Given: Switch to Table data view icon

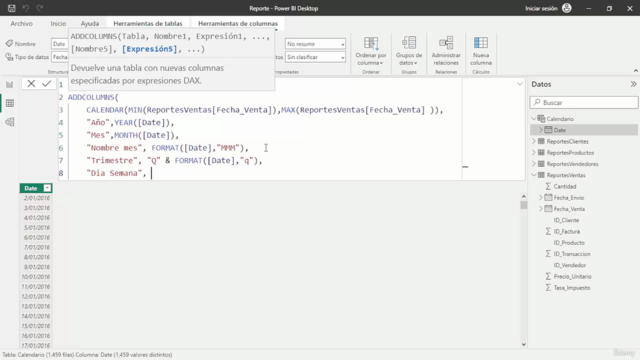Looking at the screenshot, I should point(10,103).
